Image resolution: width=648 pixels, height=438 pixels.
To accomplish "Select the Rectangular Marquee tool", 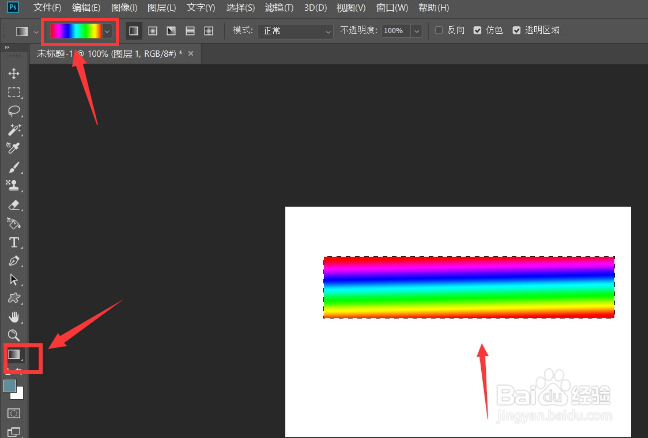I will point(14,92).
